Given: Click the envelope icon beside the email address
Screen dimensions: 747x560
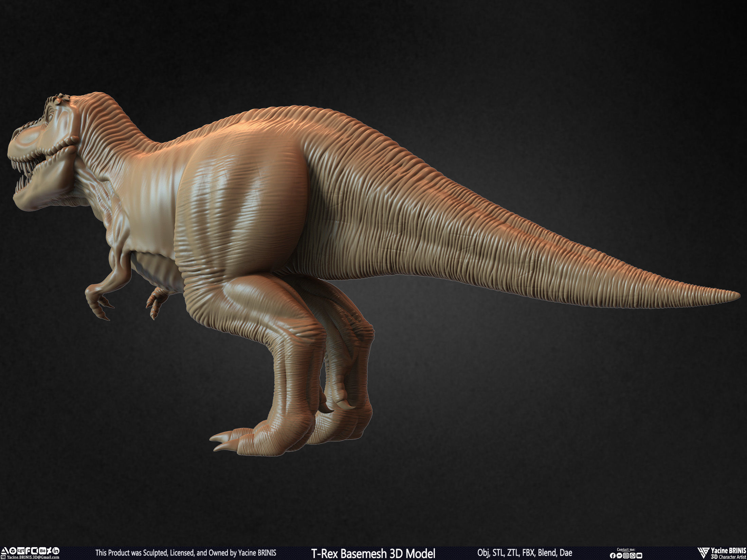Looking at the screenshot, I should click(x=3, y=557).
